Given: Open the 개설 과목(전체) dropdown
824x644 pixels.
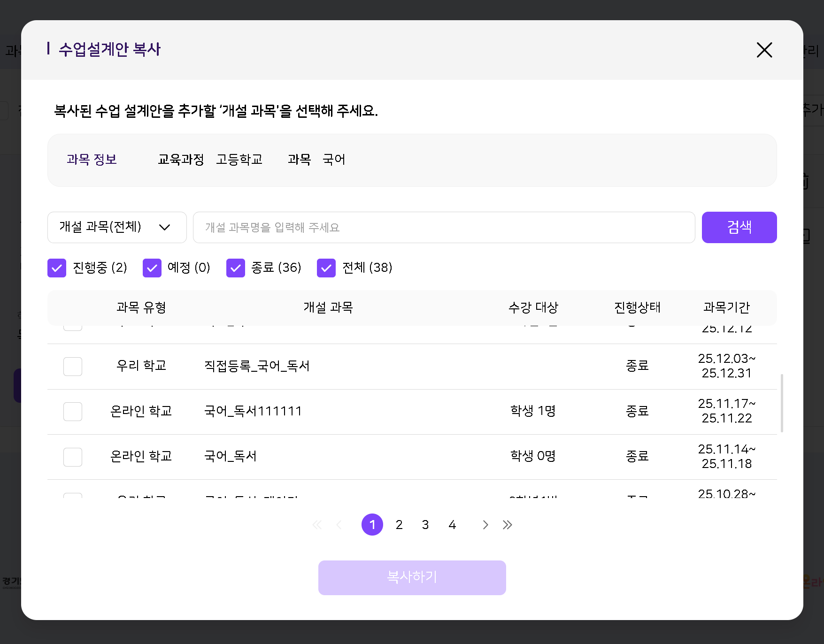Looking at the screenshot, I should (117, 227).
